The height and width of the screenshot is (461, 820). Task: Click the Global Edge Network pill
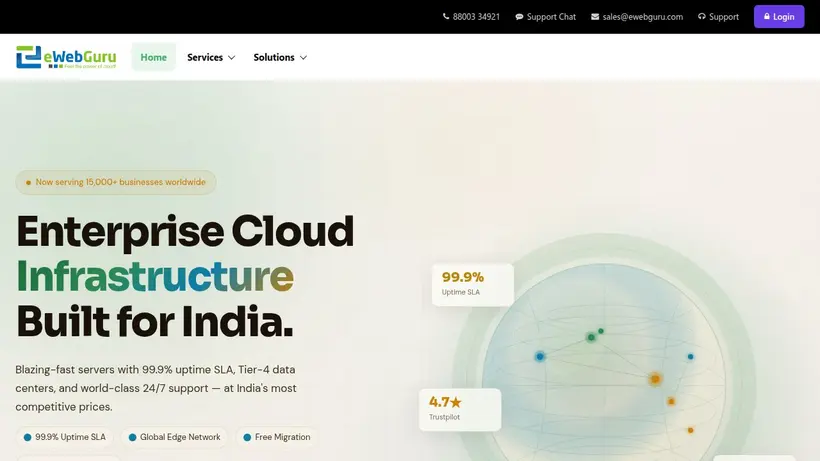(x=175, y=437)
